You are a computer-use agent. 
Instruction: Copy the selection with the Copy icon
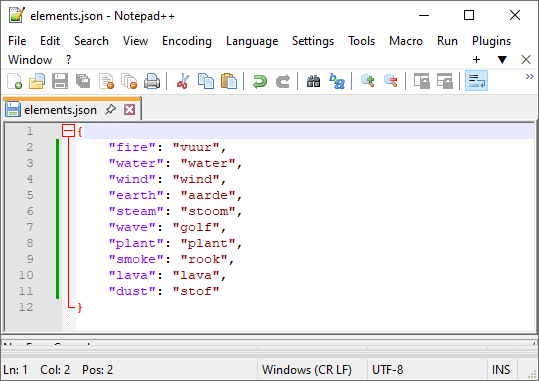206,81
